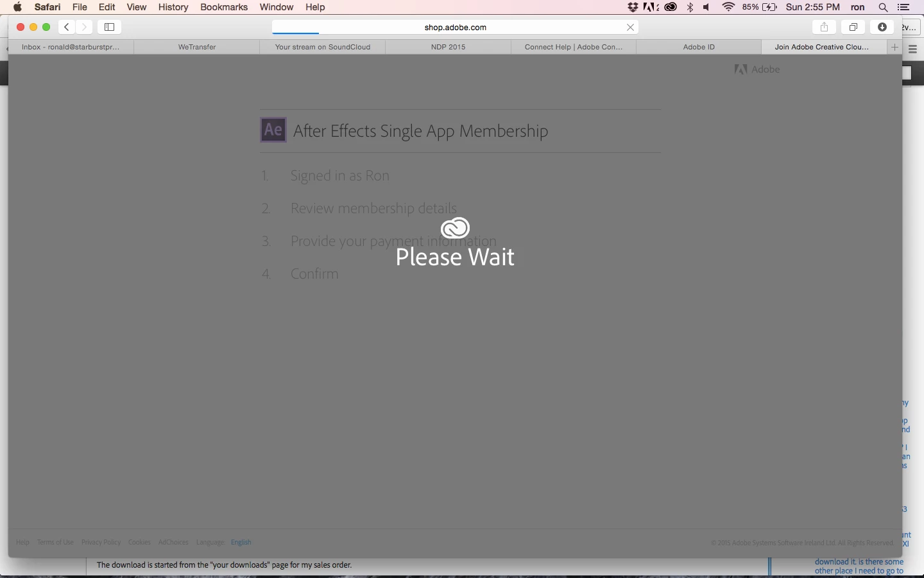Click the user name ron in menu bar

click(858, 7)
